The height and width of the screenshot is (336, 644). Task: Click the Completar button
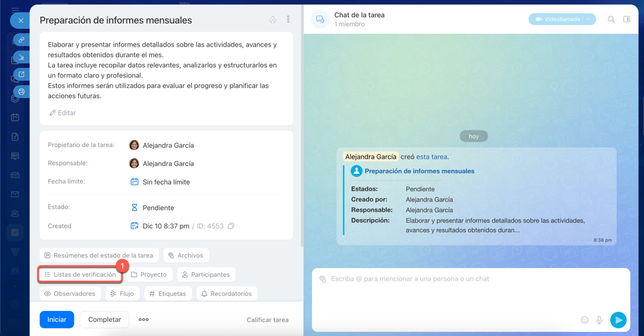[105, 319]
